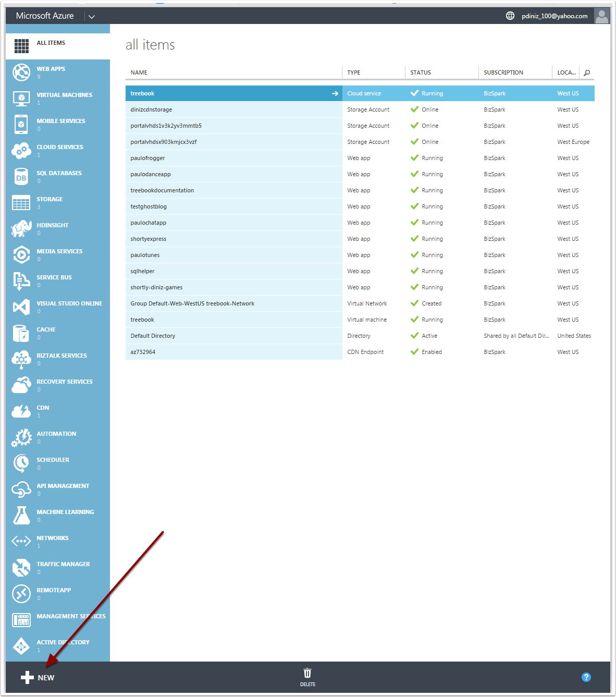The width and height of the screenshot is (616, 697).
Task: Open BizTalk Services icon
Action: (x=21, y=359)
